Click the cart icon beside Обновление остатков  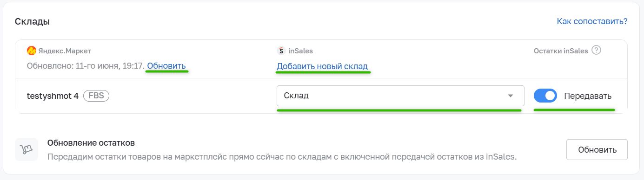pos(27,149)
